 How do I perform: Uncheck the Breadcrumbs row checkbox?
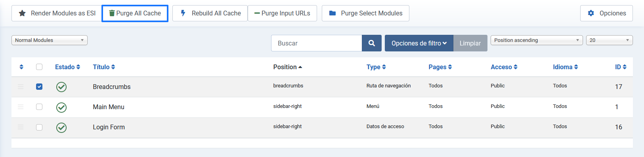(x=39, y=87)
